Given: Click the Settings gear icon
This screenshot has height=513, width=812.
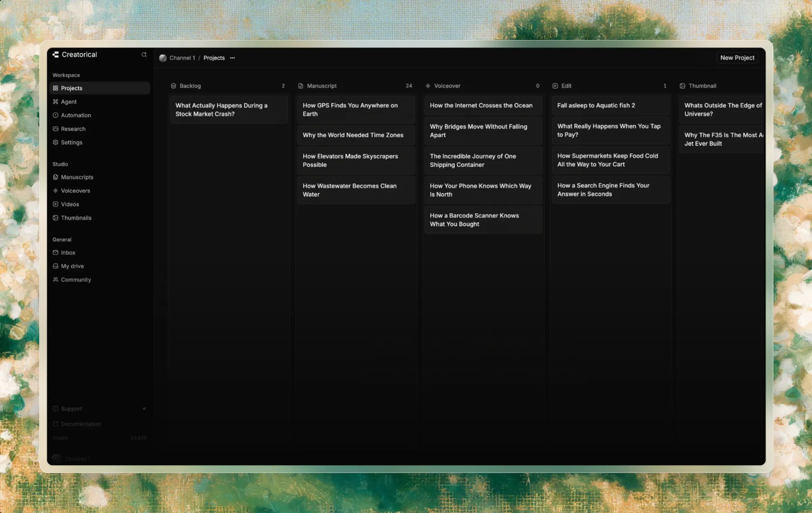Looking at the screenshot, I should click(x=56, y=142).
